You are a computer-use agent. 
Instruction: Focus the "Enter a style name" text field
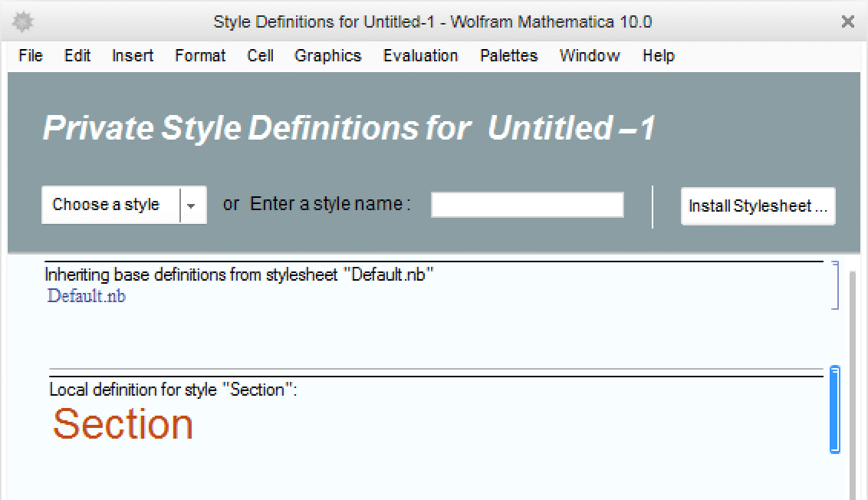pyautogui.click(x=527, y=206)
